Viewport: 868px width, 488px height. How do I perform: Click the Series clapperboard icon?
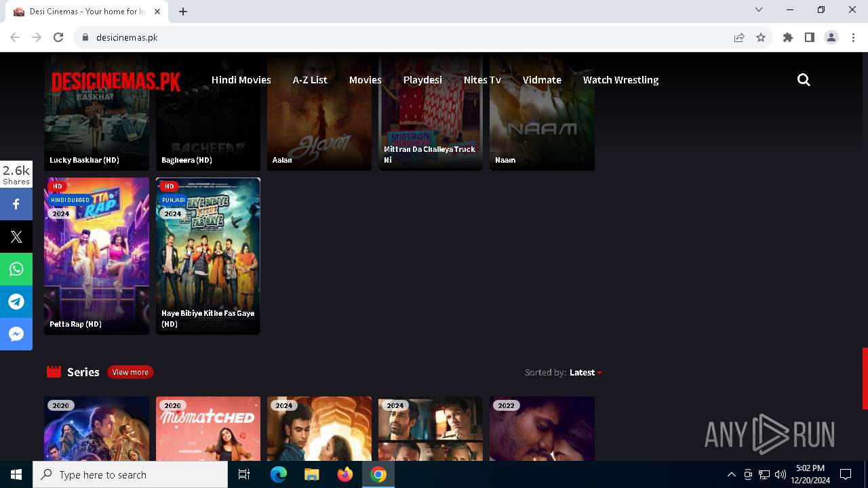click(x=54, y=372)
